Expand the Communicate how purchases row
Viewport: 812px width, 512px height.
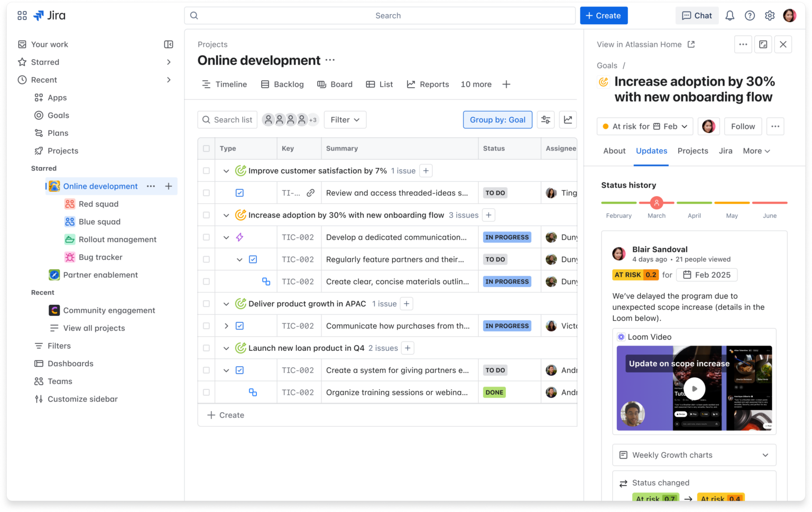tap(226, 325)
